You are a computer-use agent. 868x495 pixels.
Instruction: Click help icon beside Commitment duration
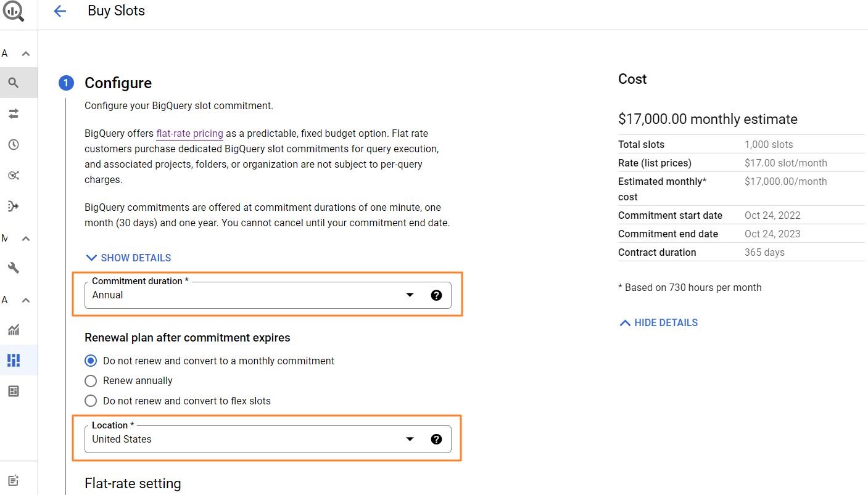pos(436,295)
